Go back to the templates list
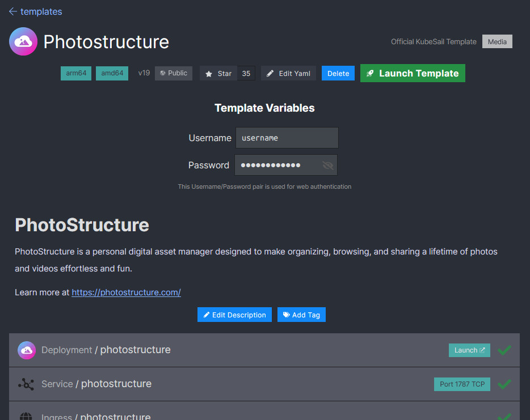 (36, 11)
